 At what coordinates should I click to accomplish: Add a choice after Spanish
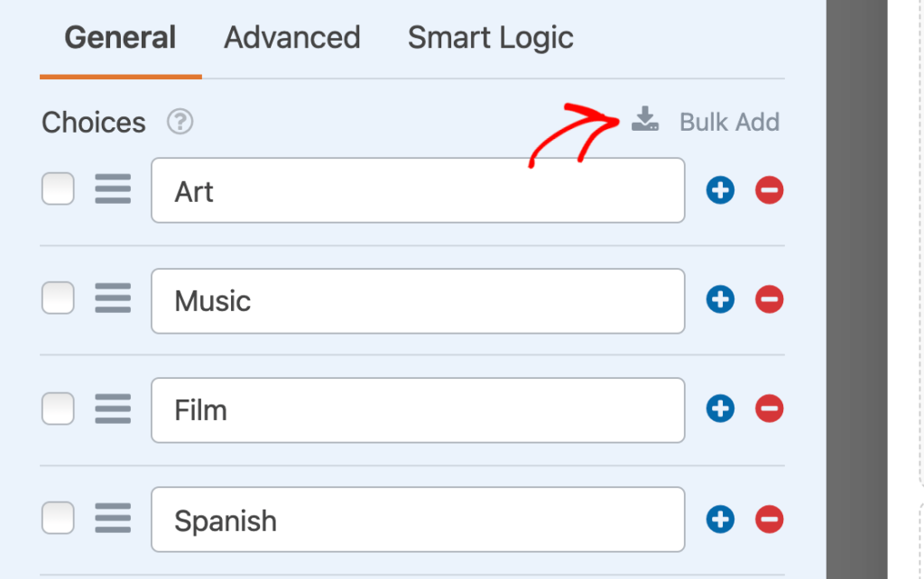(x=720, y=519)
